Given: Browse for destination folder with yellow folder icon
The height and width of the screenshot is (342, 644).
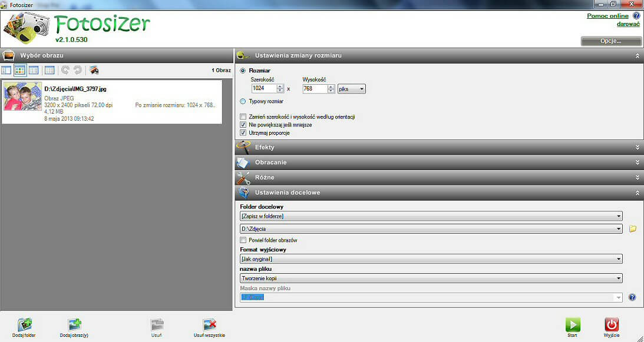Looking at the screenshot, I should (633, 229).
